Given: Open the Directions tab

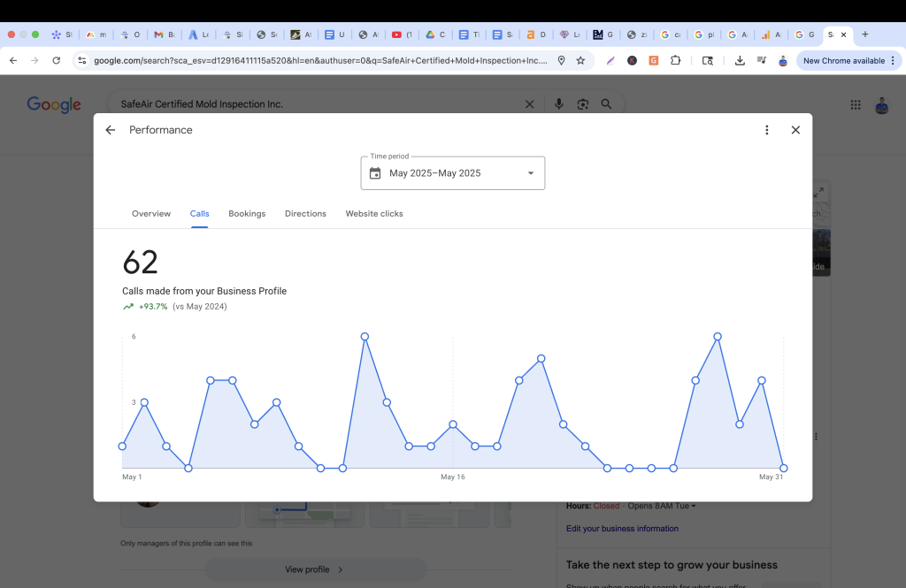Looking at the screenshot, I should tap(305, 214).
